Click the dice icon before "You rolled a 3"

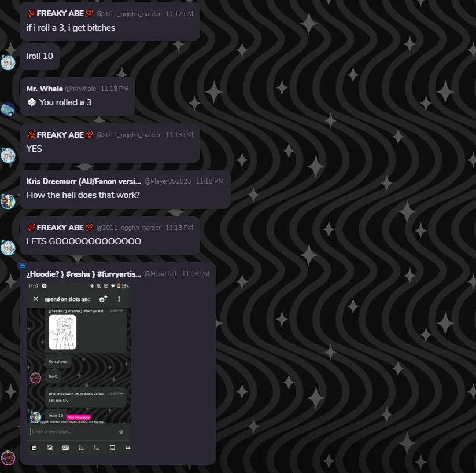pos(32,102)
